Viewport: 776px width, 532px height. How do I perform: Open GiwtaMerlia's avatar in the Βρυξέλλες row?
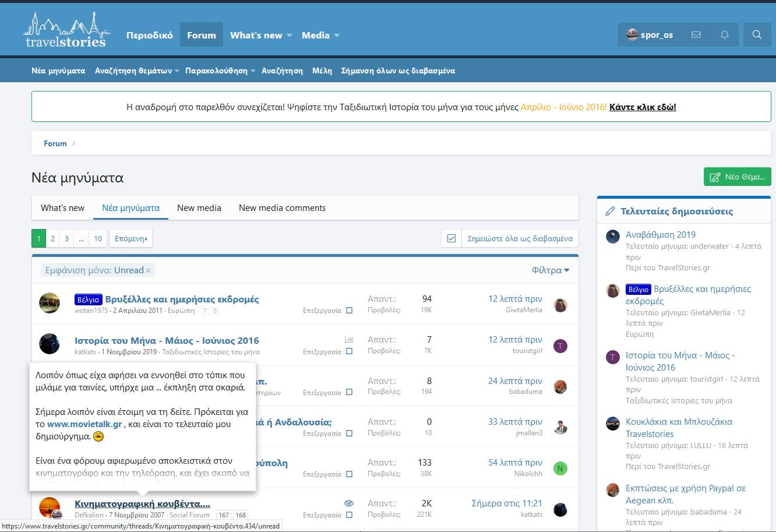(560, 305)
